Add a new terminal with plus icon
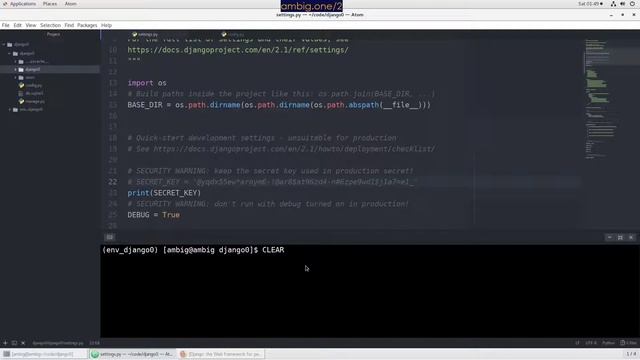This screenshot has width=640, height=360. click(x=5, y=343)
